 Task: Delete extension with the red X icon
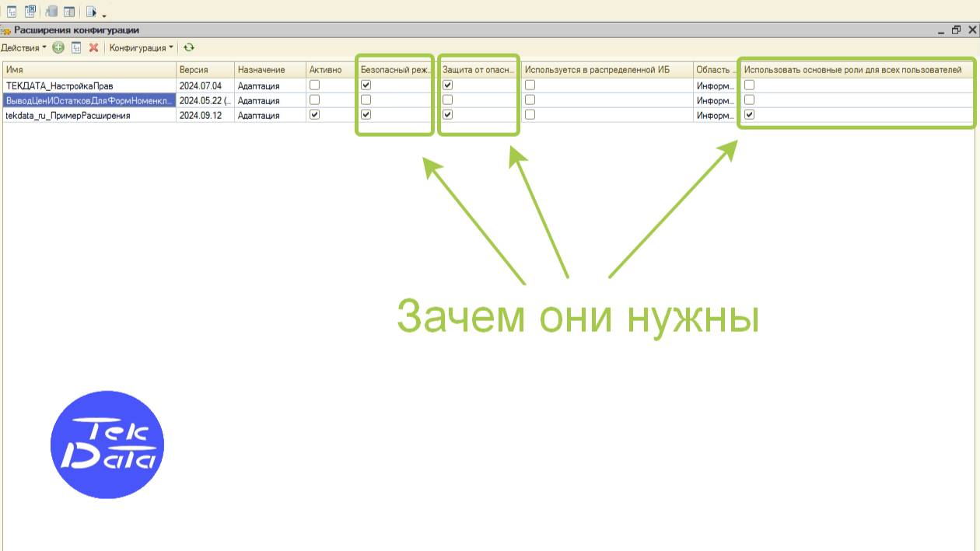[93, 47]
